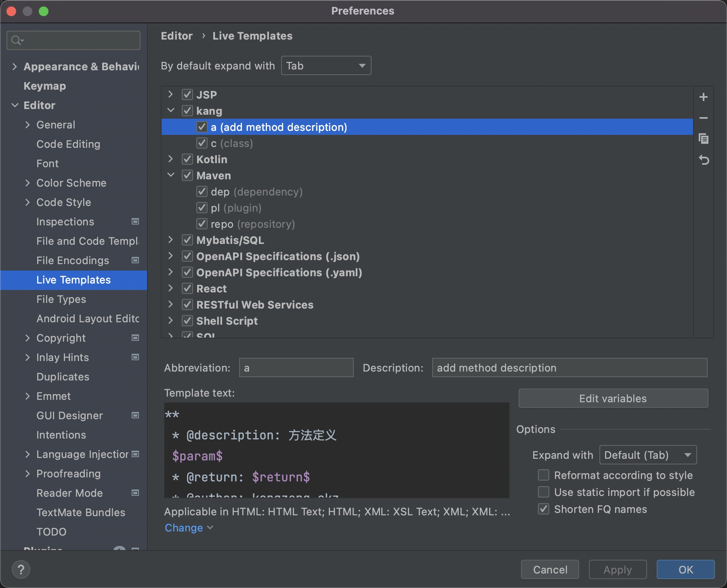
Task: Click the project-level icon beside Language Injections
Action: (x=135, y=454)
